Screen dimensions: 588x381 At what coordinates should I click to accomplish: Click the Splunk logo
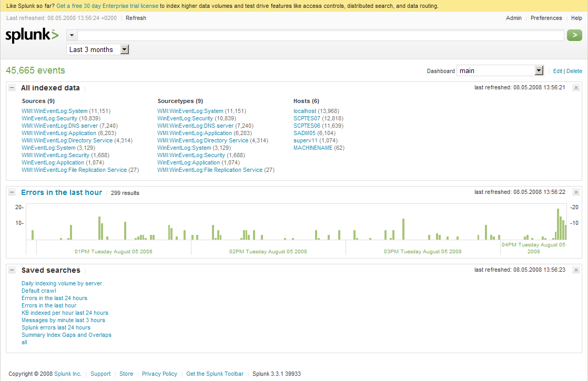(32, 35)
